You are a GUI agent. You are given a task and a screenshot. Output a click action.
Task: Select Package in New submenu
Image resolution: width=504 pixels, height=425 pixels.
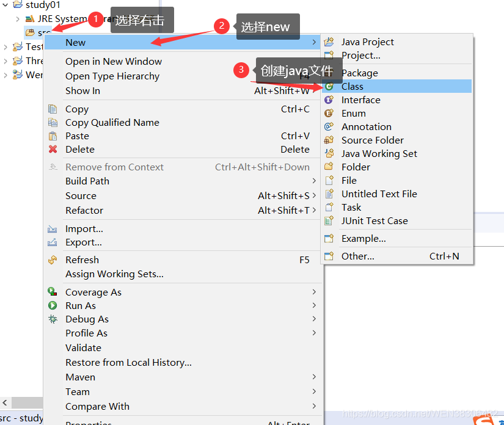click(359, 73)
